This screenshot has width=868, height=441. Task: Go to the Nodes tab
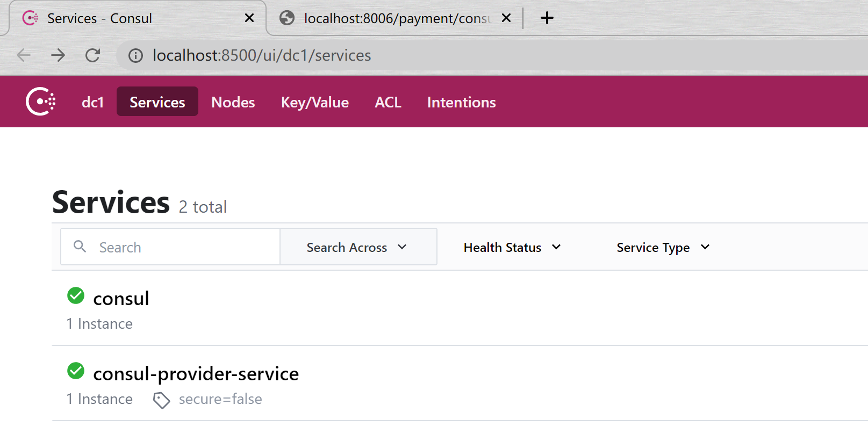pyautogui.click(x=233, y=102)
